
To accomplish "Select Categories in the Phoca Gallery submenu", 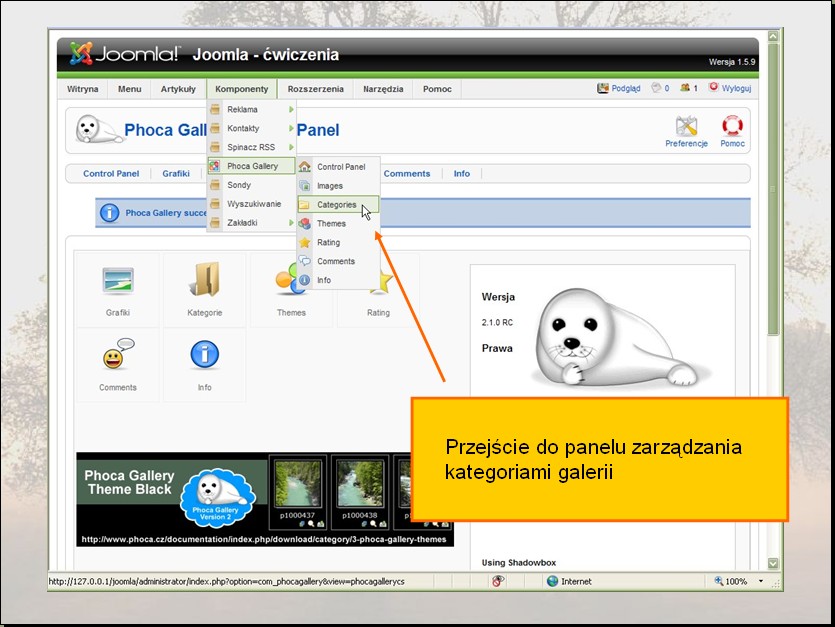I will (338, 205).
